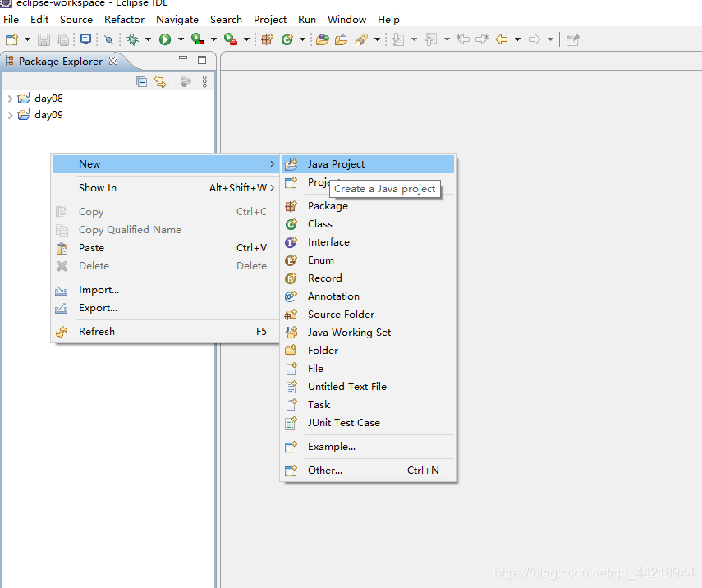Select Enum in New submenu
702x588 pixels.
(368, 260)
